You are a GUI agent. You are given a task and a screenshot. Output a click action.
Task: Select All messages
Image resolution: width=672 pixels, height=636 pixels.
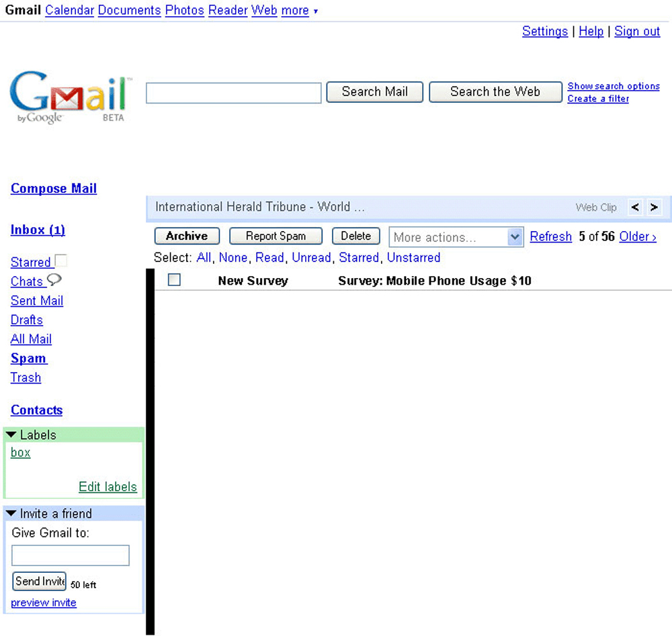point(204,257)
